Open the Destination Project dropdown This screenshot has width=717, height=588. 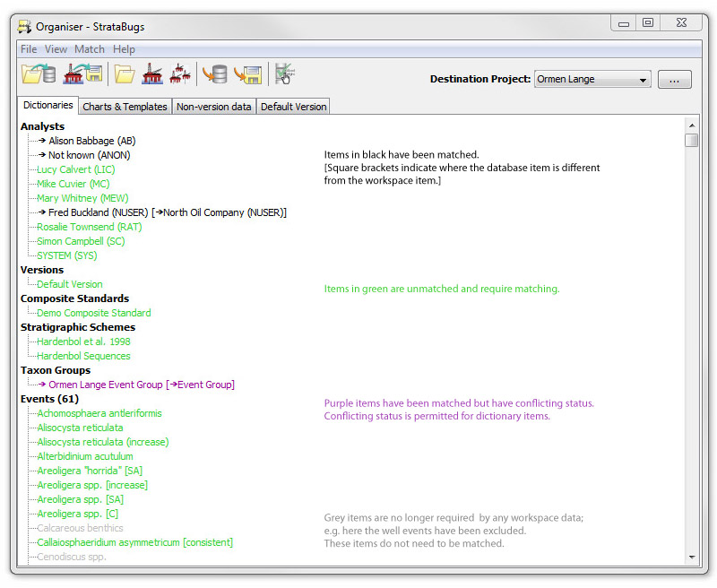(x=592, y=80)
